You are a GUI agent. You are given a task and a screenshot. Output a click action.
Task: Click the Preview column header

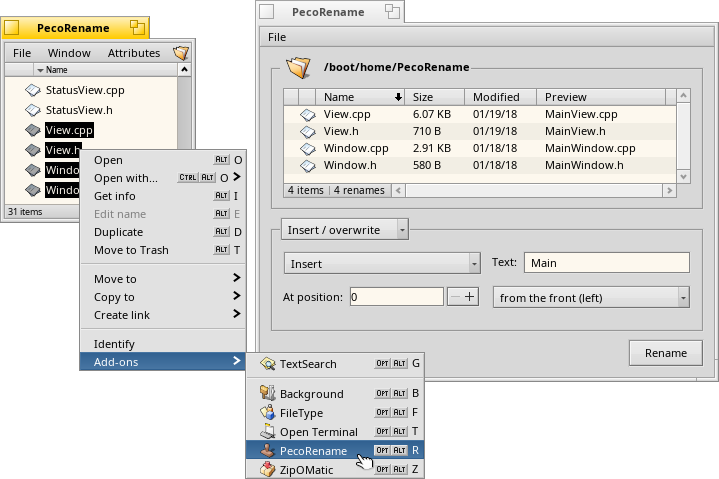[x=601, y=97]
